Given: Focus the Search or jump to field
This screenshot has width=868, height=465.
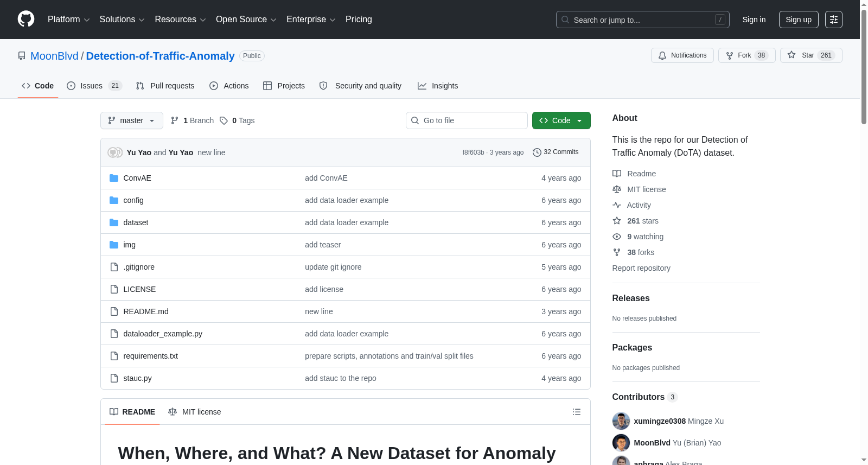Looking at the screenshot, I should (643, 20).
